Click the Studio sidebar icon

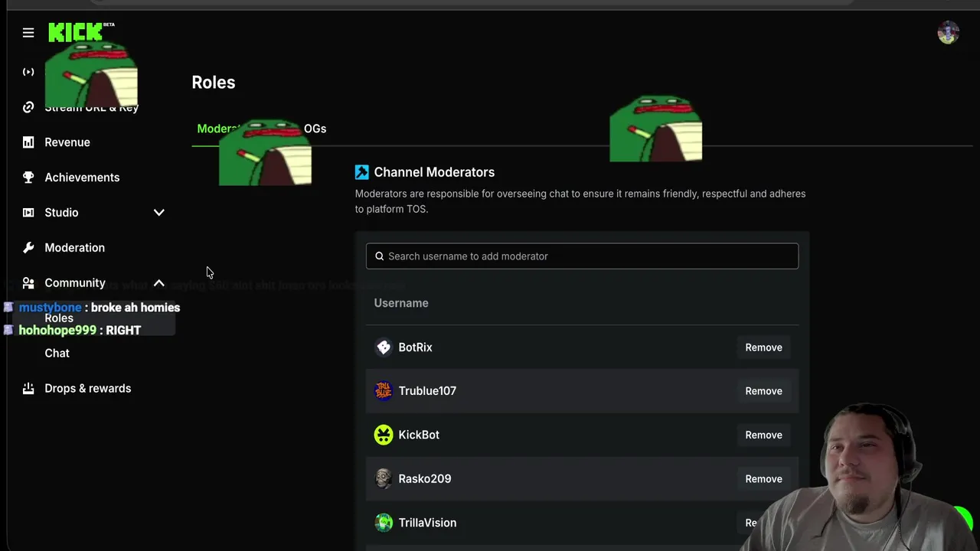(x=28, y=213)
